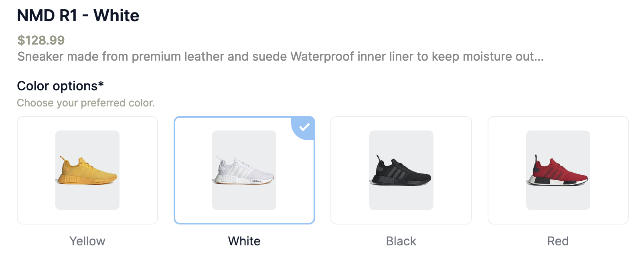Click the blue checkmark badge on White
This screenshot has height=257, width=644.
[x=304, y=127]
